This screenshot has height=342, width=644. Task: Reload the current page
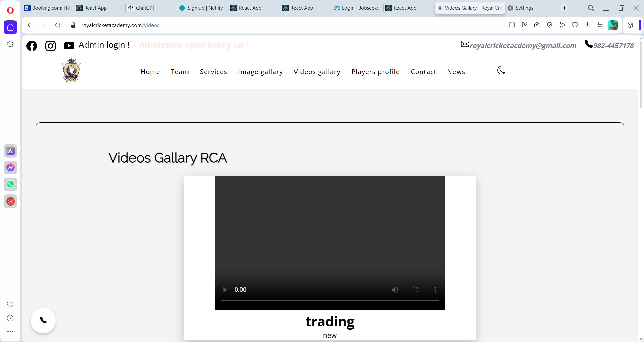click(58, 25)
